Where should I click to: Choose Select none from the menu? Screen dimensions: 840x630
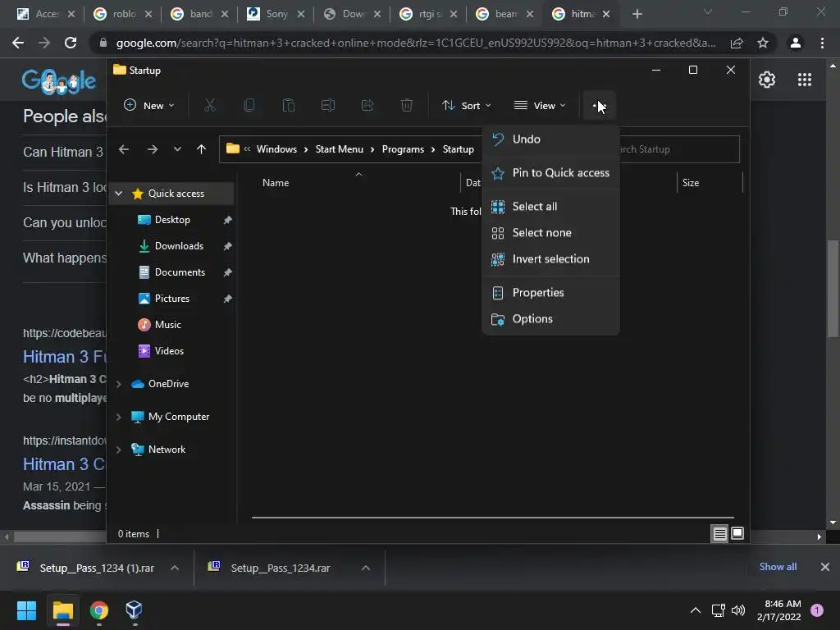tap(550, 233)
